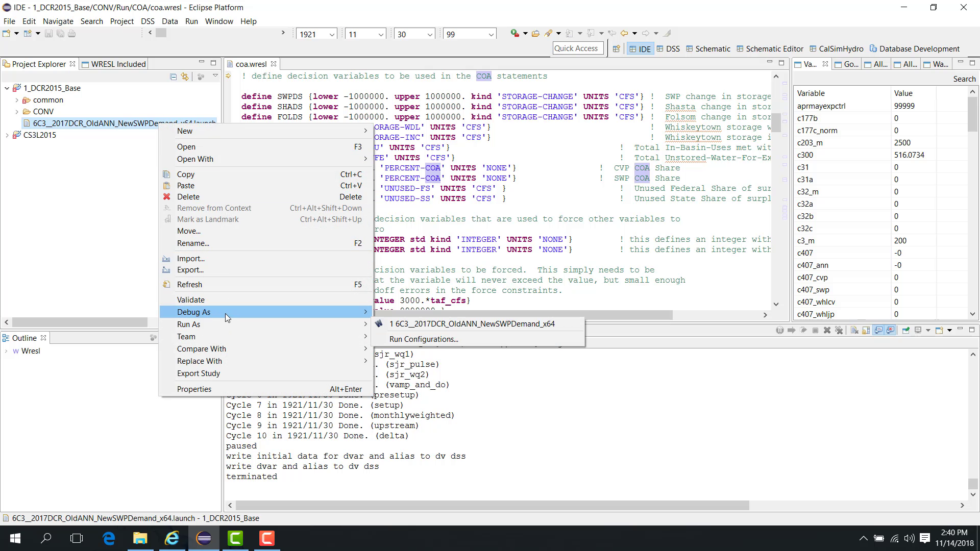This screenshot has width=980, height=551.
Task: Click the Display Selected Console icon
Action: (x=918, y=331)
